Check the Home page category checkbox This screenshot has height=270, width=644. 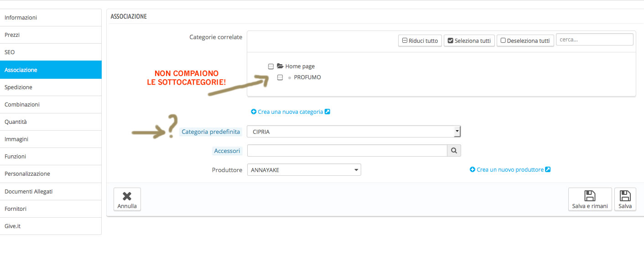[271, 66]
